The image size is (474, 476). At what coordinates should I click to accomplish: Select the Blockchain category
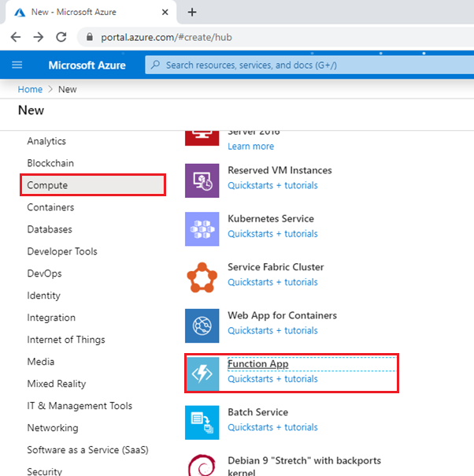[50, 163]
